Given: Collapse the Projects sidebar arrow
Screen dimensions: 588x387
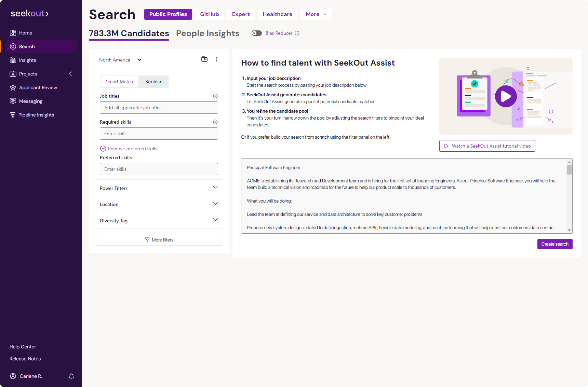Looking at the screenshot, I should [70, 74].
